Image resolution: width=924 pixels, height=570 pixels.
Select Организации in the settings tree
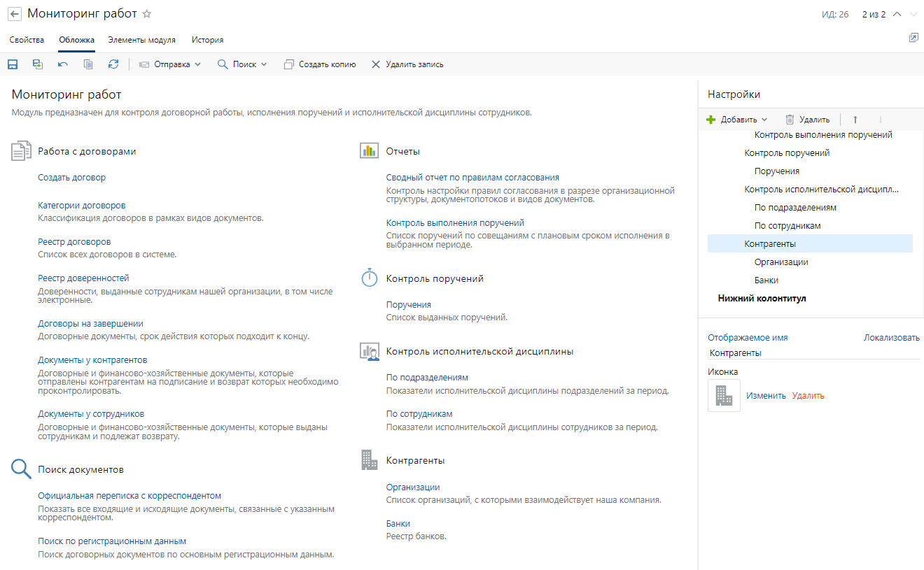[781, 262]
